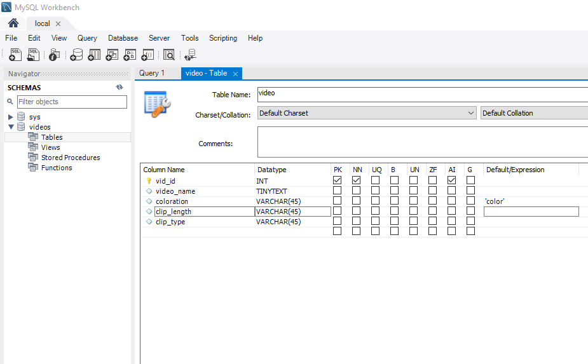This screenshot has height=364, width=588.
Task: Open the Edit menu
Action: pos(34,38)
